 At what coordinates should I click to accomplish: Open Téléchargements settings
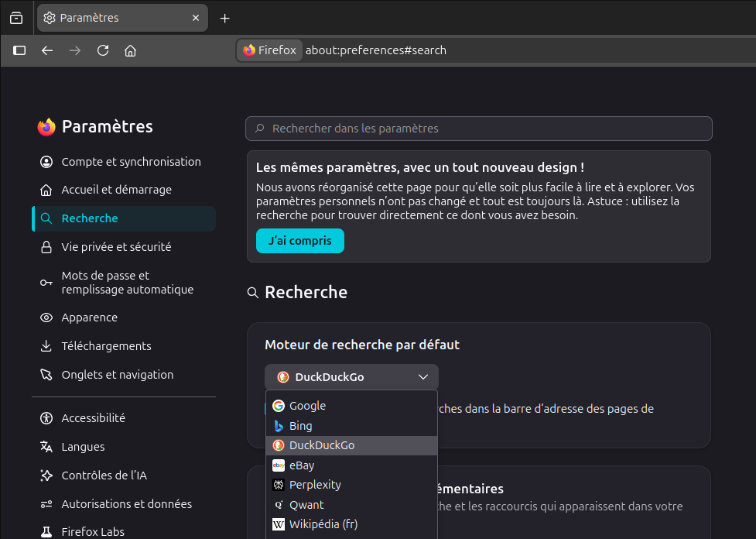(x=124, y=346)
